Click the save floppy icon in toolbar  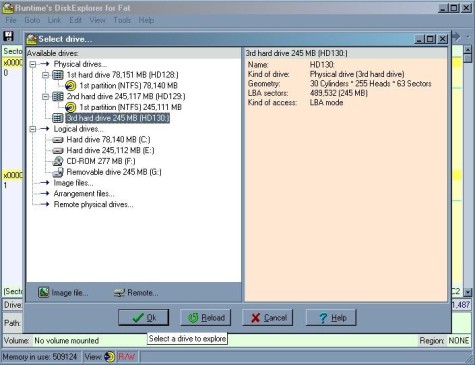pos(8,36)
